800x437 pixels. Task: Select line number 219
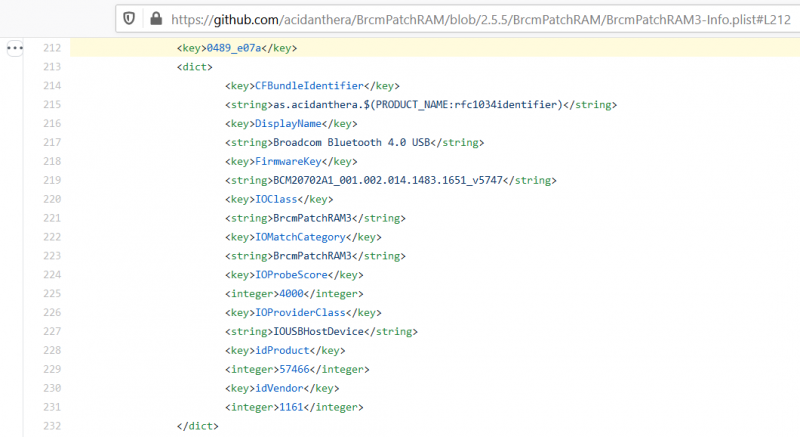[x=52, y=180]
